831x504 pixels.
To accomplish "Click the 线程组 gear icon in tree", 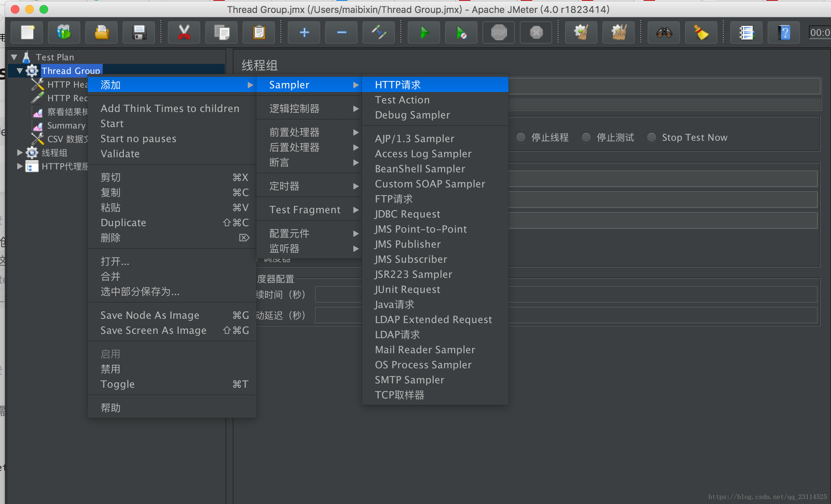I will pos(32,153).
